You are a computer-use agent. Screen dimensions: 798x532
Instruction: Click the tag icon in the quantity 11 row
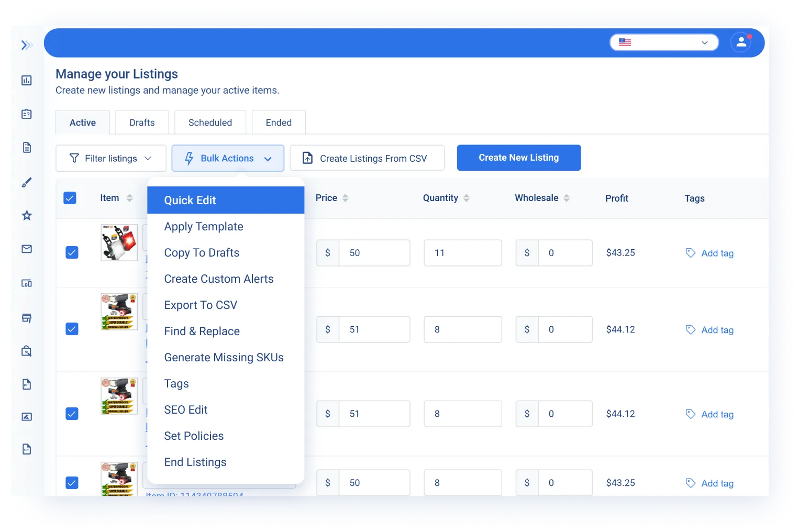691,253
